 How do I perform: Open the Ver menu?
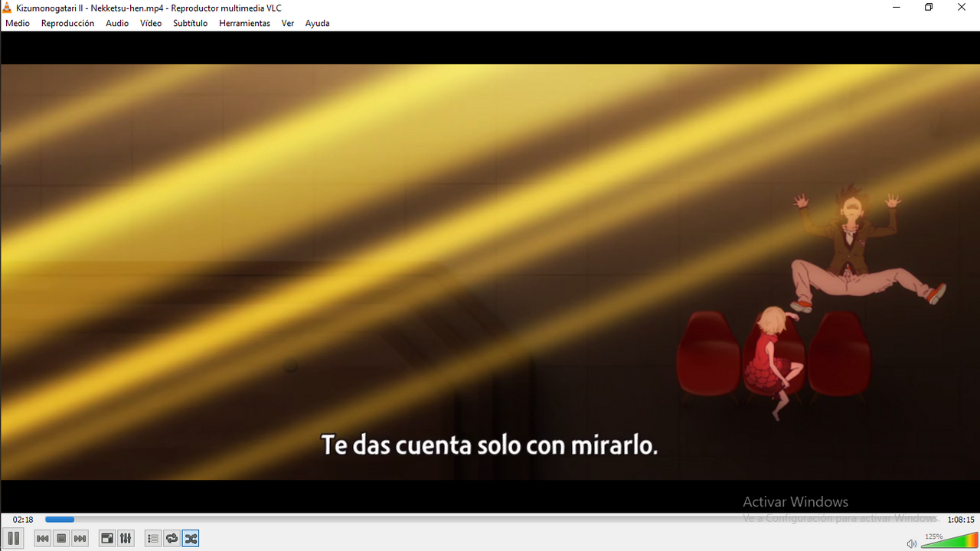288,23
